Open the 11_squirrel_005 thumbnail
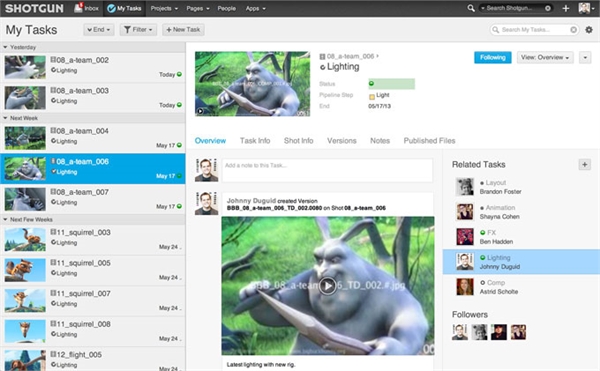The width and height of the screenshot is (600, 371). (x=25, y=270)
